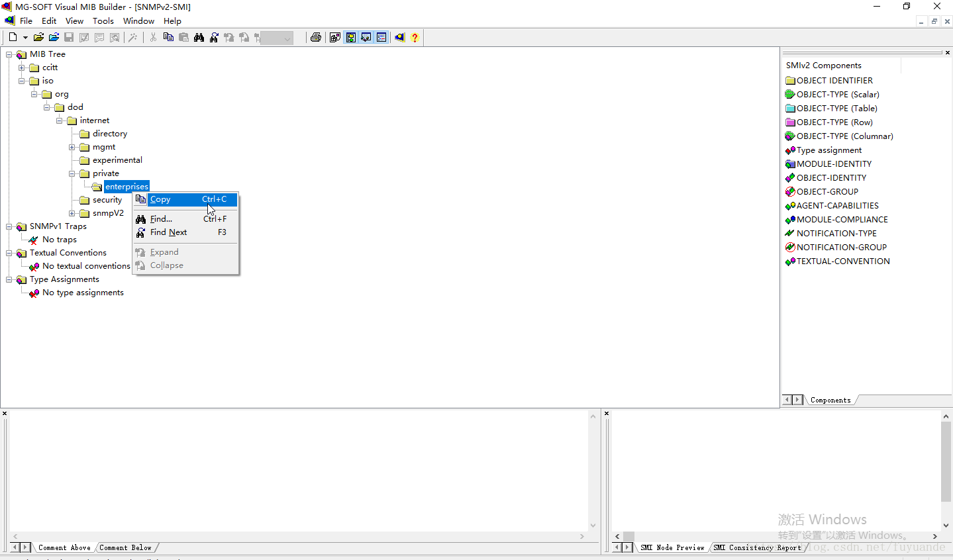Toggle the second highlighted window-view toolbar button
This screenshot has width=953, height=560.
(x=366, y=38)
